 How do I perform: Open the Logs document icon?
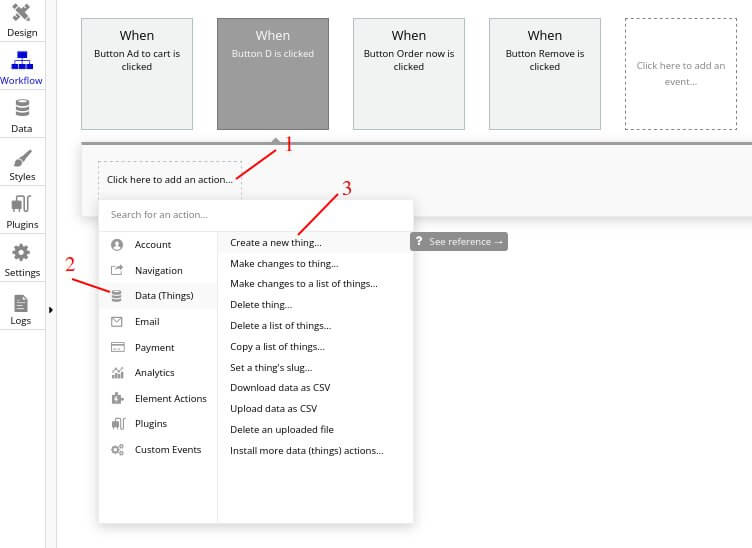pos(22,301)
